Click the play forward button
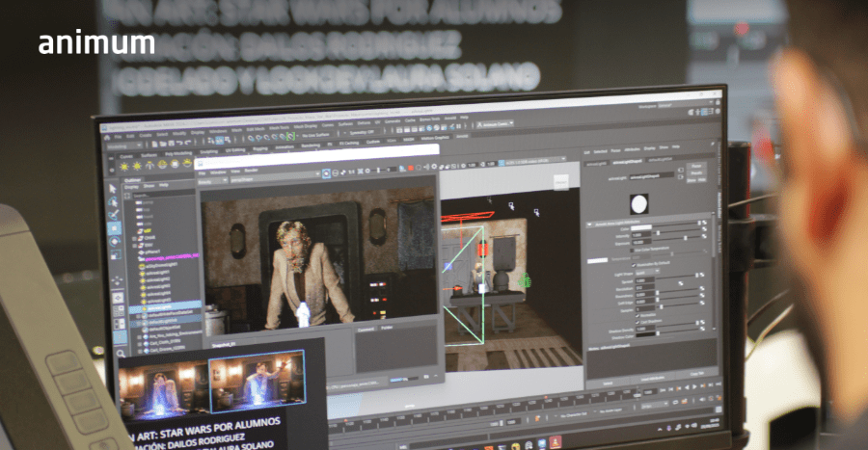 click(694, 386)
